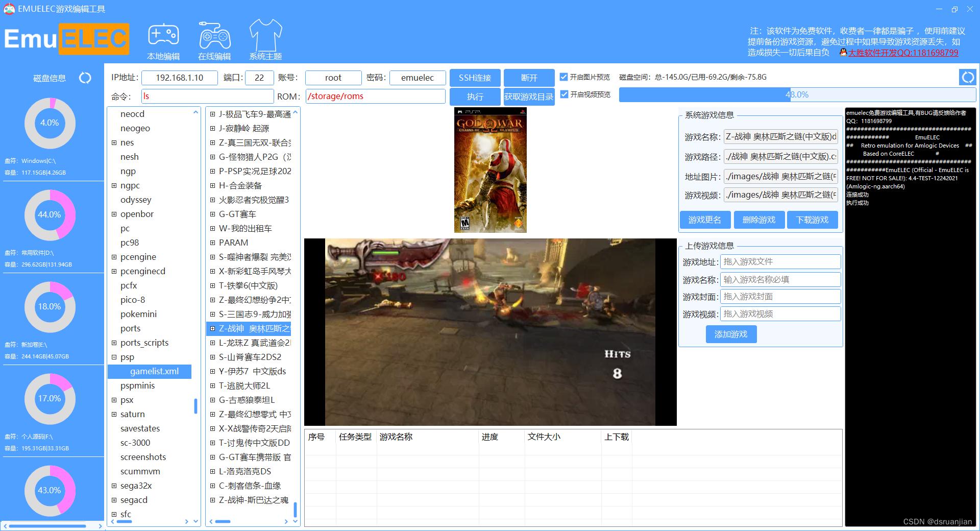Screen dimensions: 980x531
Task: Click the blue refresh icon at top right
Action: point(968,78)
